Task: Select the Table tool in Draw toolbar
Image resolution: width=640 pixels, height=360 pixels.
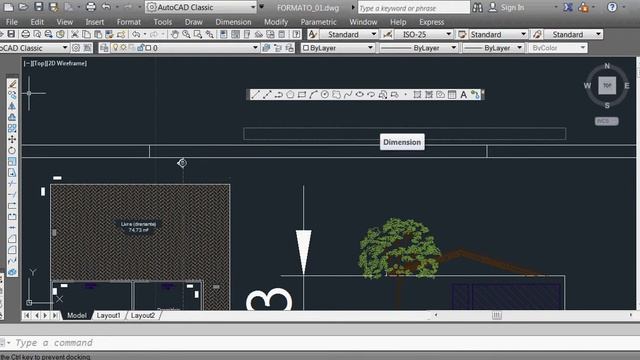Action: pos(452,95)
